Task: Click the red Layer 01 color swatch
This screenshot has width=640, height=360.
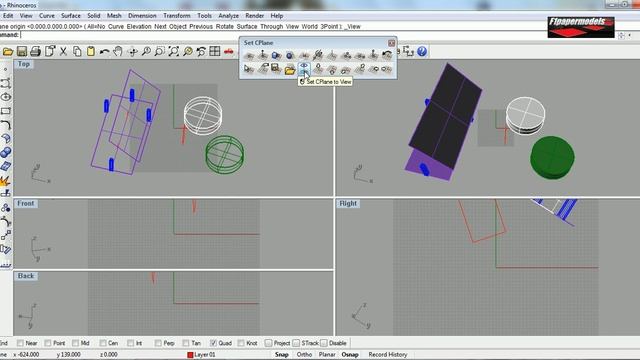Action: [190, 355]
